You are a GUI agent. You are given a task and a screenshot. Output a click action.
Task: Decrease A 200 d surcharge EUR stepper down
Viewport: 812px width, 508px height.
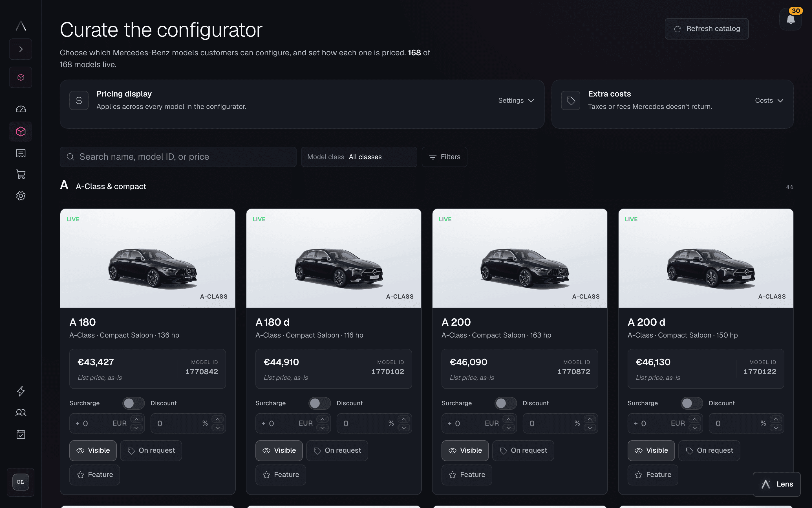point(694,428)
